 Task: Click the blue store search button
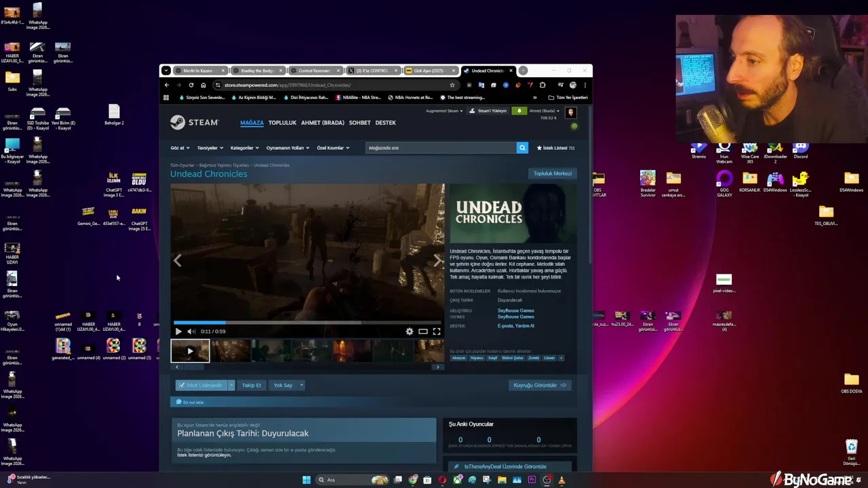click(x=522, y=148)
